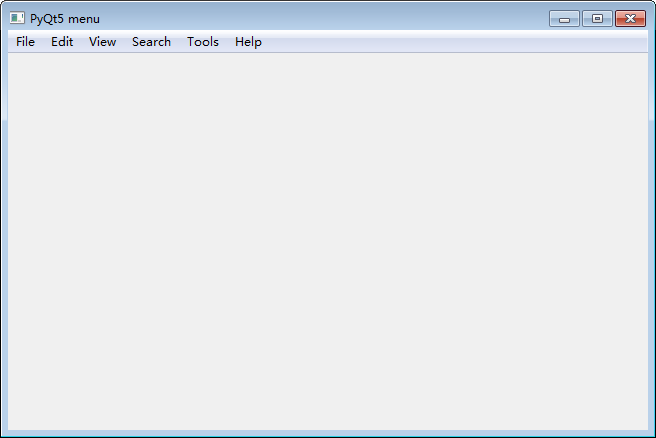Image resolution: width=656 pixels, height=438 pixels.
Task: Open the File menu
Action: pyautogui.click(x=25, y=42)
